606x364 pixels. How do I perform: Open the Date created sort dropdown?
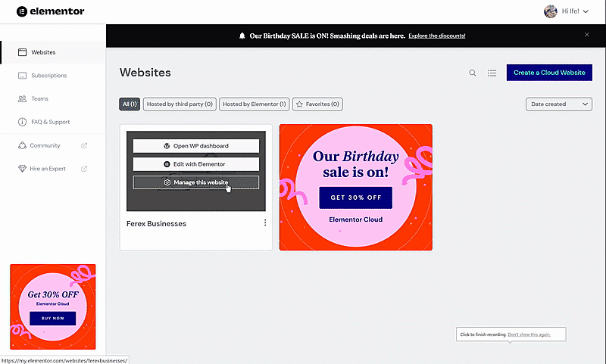point(559,104)
